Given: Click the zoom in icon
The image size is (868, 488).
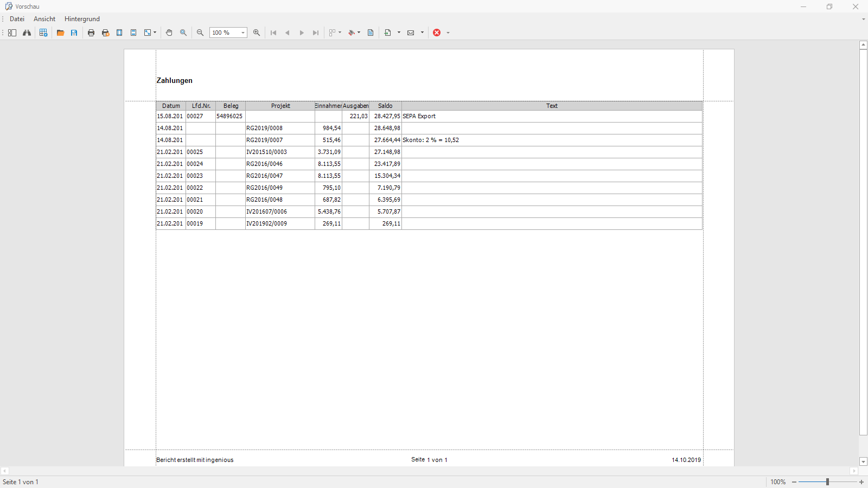Looking at the screenshot, I should coord(257,33).
